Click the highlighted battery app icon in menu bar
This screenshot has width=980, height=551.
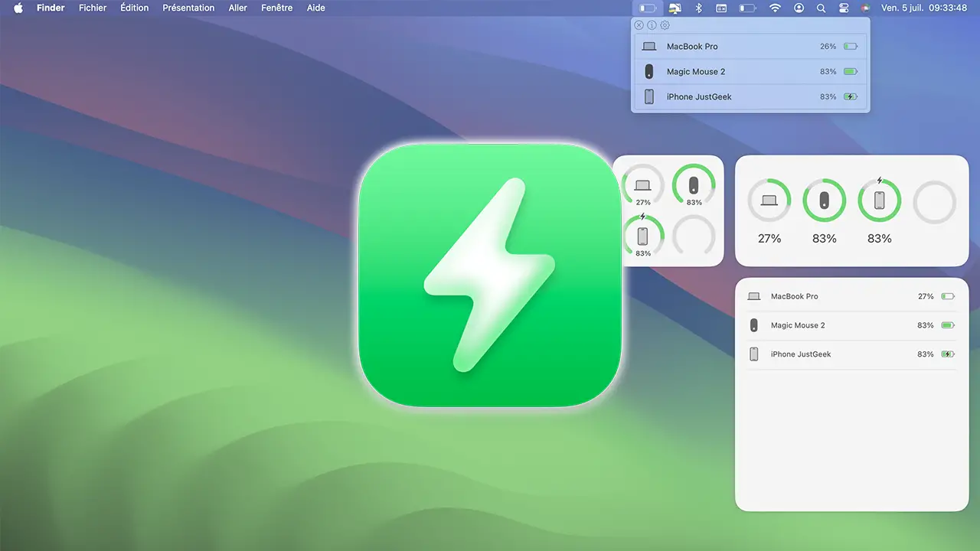648,8
